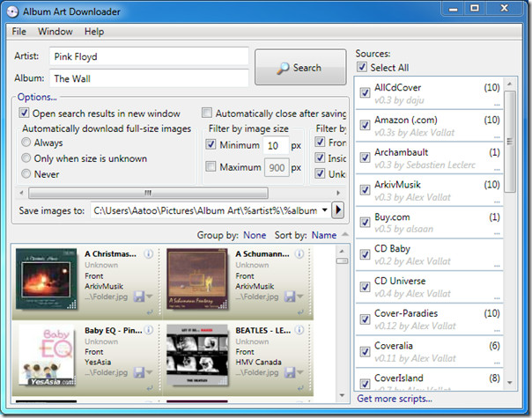
Task: Enable the Maximum image size filter
Action: tap(211, 166)
